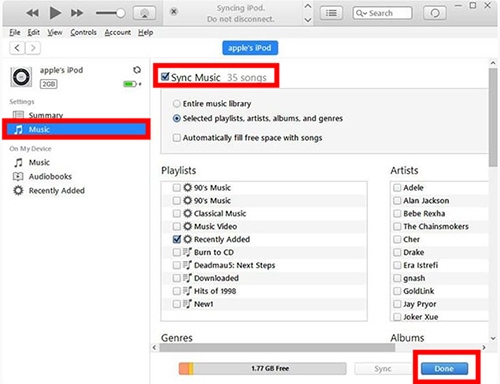Screen dimensions: 500x384
Task: Click the Downloaded playlist icon
Action: 187,278
